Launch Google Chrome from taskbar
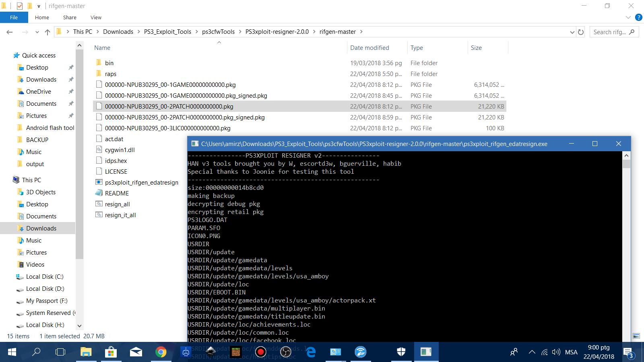The image size is (644, 362). tap(161, 352)
